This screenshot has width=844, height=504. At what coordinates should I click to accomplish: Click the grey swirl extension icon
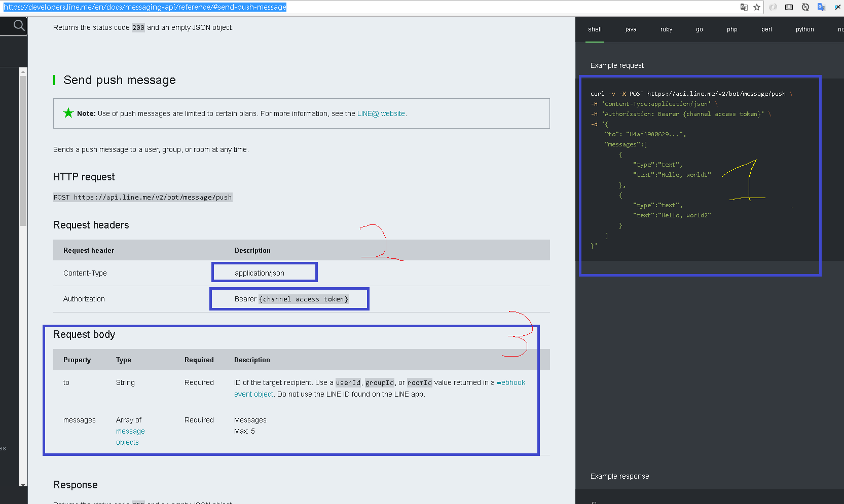(x=773, y=7)
